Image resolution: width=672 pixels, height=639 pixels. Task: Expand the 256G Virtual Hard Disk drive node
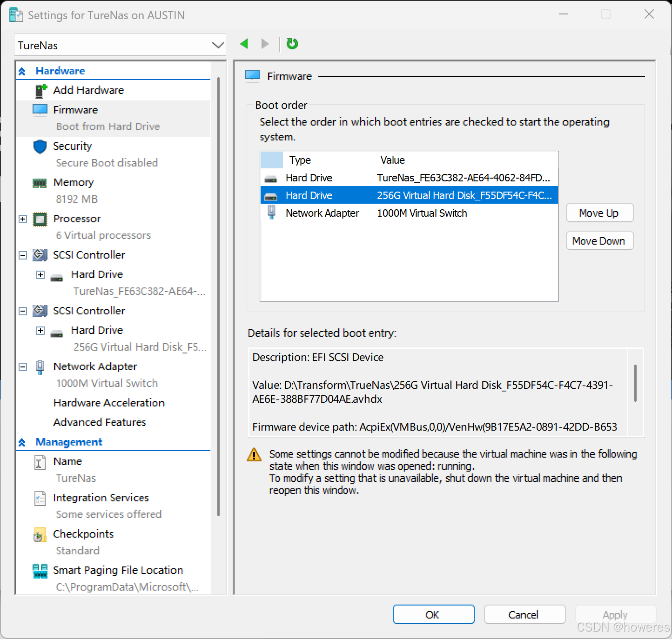(x=40, y=331)
